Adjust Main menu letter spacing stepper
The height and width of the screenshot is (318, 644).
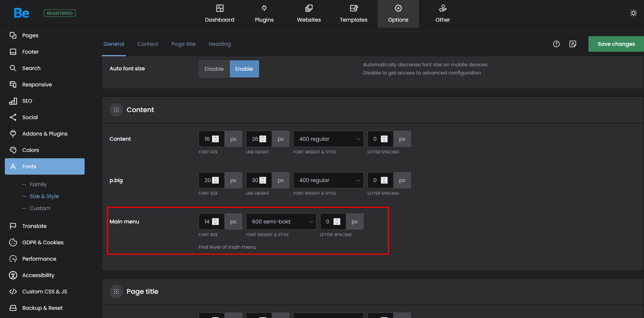click(337, 222)
